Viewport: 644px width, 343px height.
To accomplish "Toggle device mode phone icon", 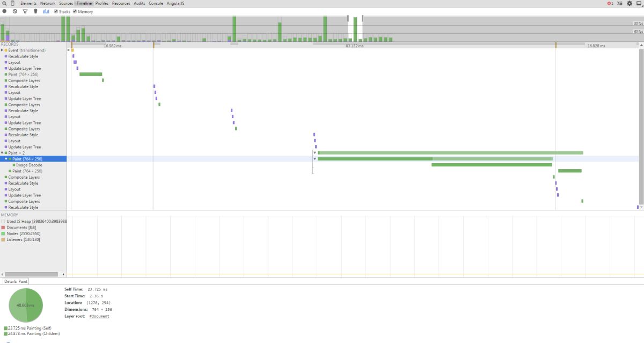I will [13, 3].
